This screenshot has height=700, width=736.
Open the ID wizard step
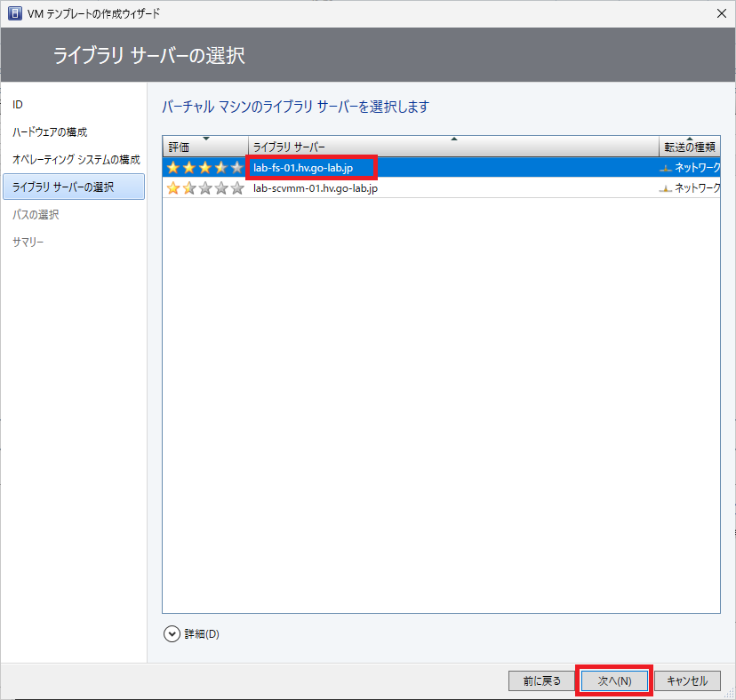(18, 105)
